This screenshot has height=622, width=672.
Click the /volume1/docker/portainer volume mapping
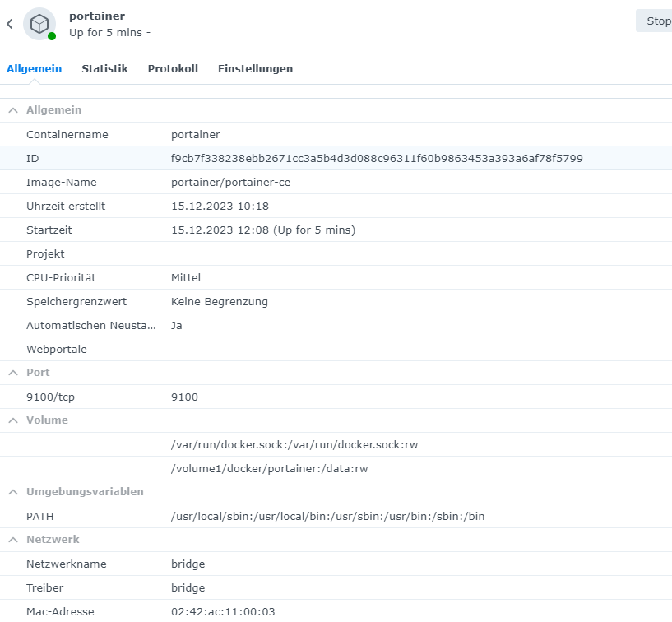(270, 468)
